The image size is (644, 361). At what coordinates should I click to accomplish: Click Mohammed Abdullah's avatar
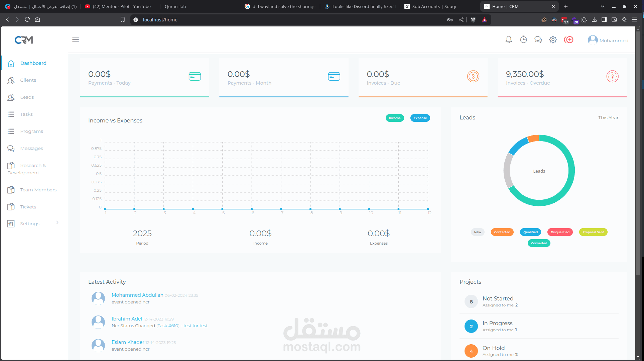tap(98, 298)
